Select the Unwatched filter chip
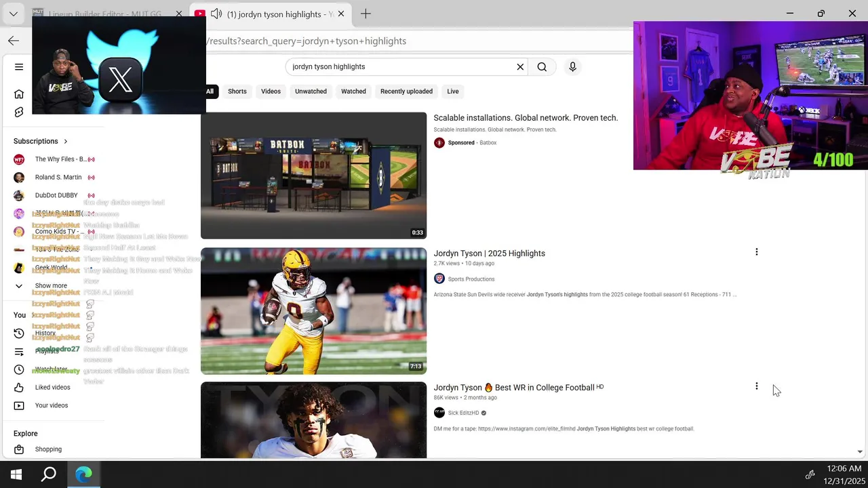Viewport: 868px width, 488px height. (311, 91)
